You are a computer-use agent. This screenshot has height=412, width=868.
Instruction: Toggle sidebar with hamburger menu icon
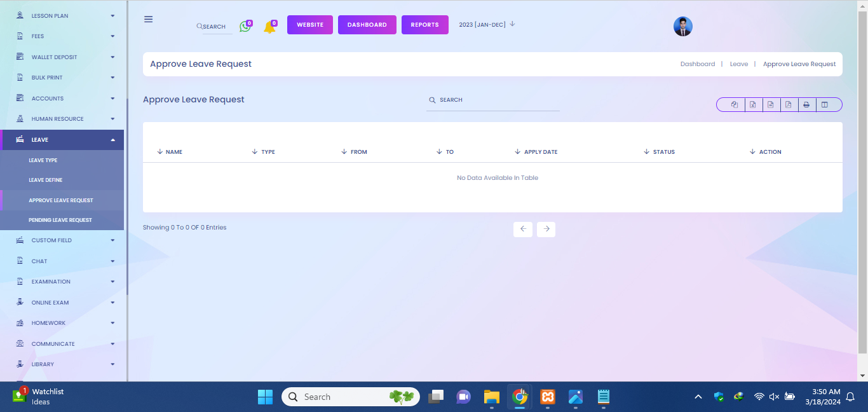click(148, 19)
